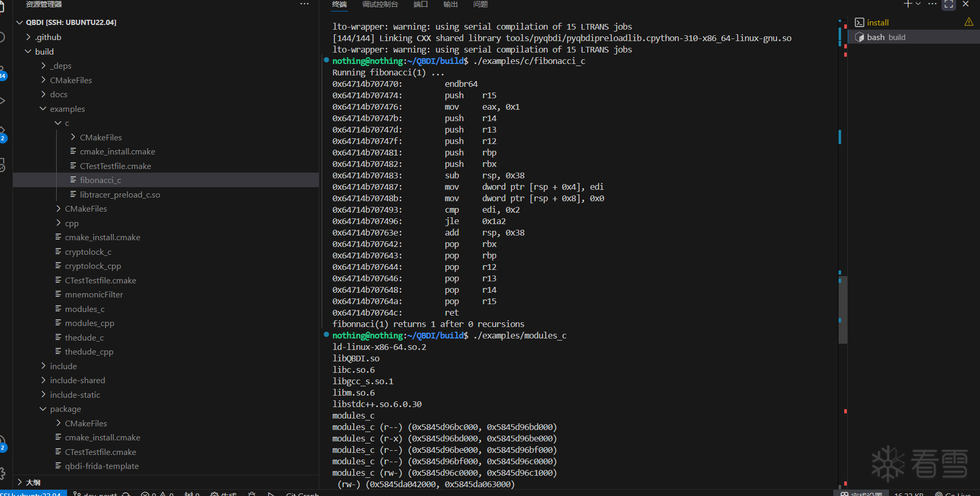Switch to the 调试控制台 tab

(x=380, y=4)
